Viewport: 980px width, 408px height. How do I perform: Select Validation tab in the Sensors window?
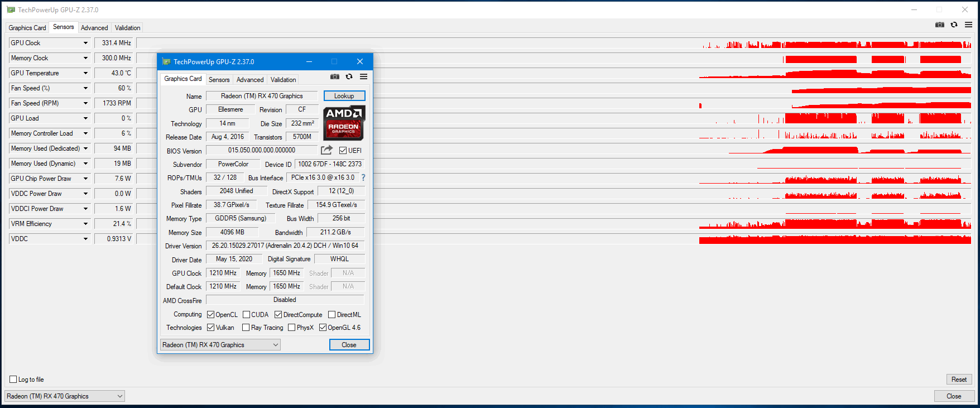(x=128, y=28)
